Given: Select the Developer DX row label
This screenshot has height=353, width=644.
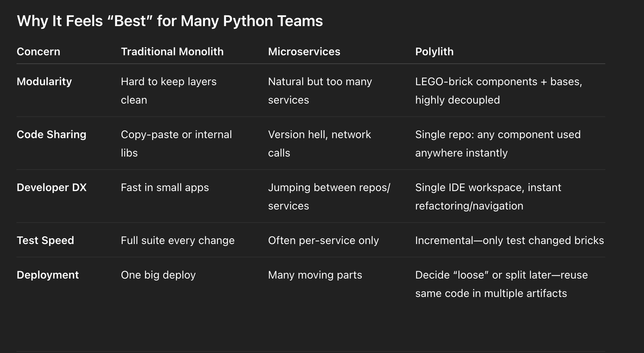Looking at the screenshot, I should tap(52, 188).
